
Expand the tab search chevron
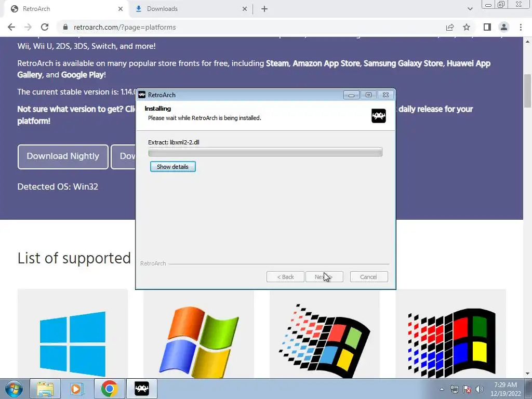pyautogui.click(x=470, y=9)
